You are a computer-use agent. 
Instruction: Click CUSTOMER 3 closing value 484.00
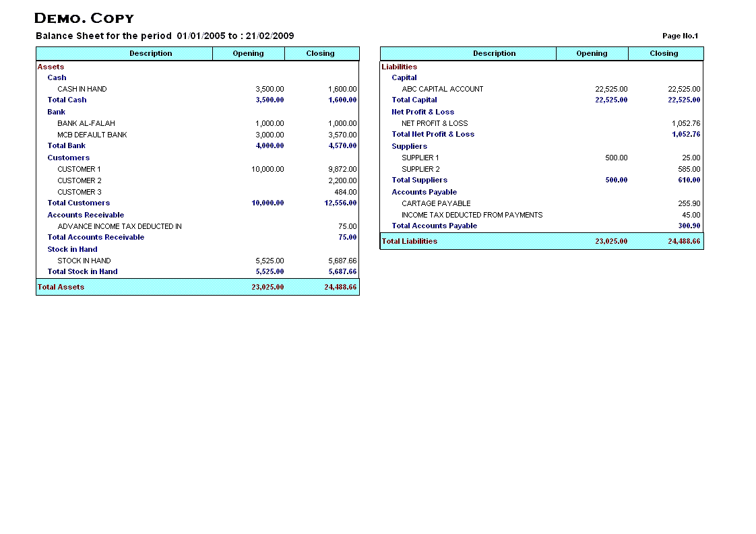[x=345, y=193]
